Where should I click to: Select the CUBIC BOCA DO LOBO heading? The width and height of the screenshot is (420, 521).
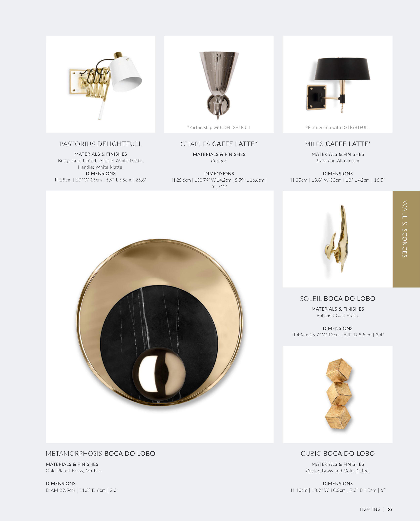[x=338, y=453]
